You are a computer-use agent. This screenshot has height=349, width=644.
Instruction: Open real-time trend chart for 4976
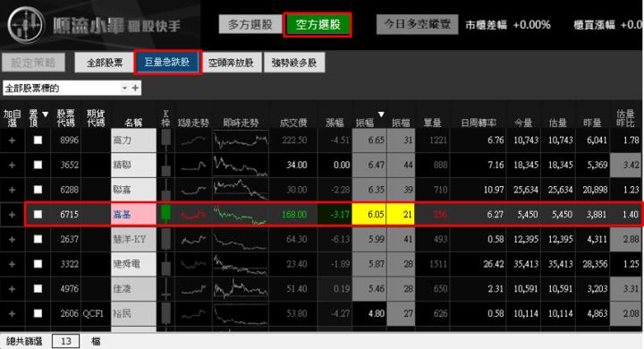pyautogui.click(x=241, y=288)
